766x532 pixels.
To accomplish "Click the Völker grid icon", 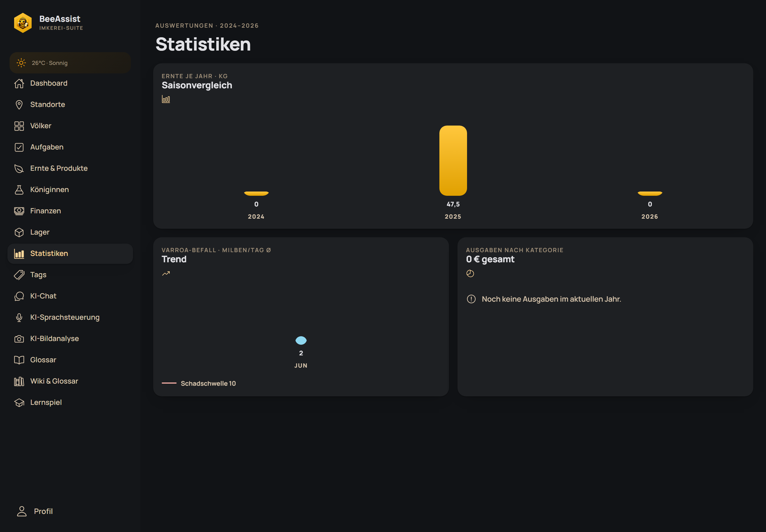I will click(19, 126).
